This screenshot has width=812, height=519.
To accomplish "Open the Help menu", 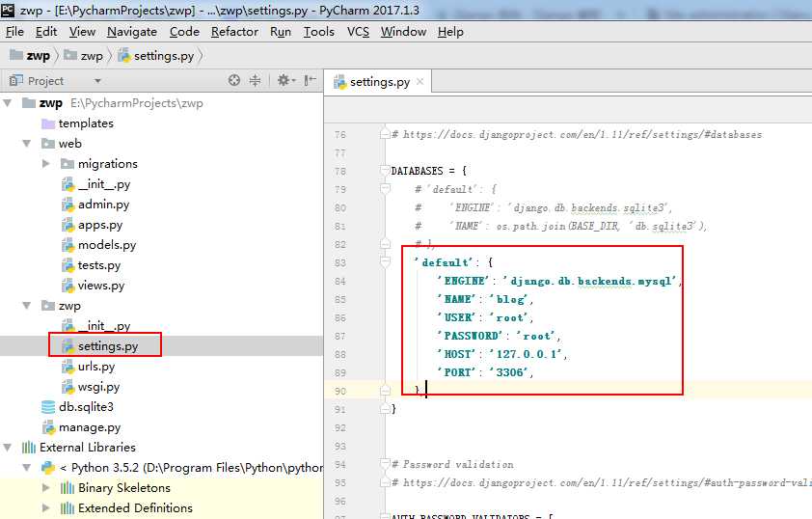I will [450, 32].
